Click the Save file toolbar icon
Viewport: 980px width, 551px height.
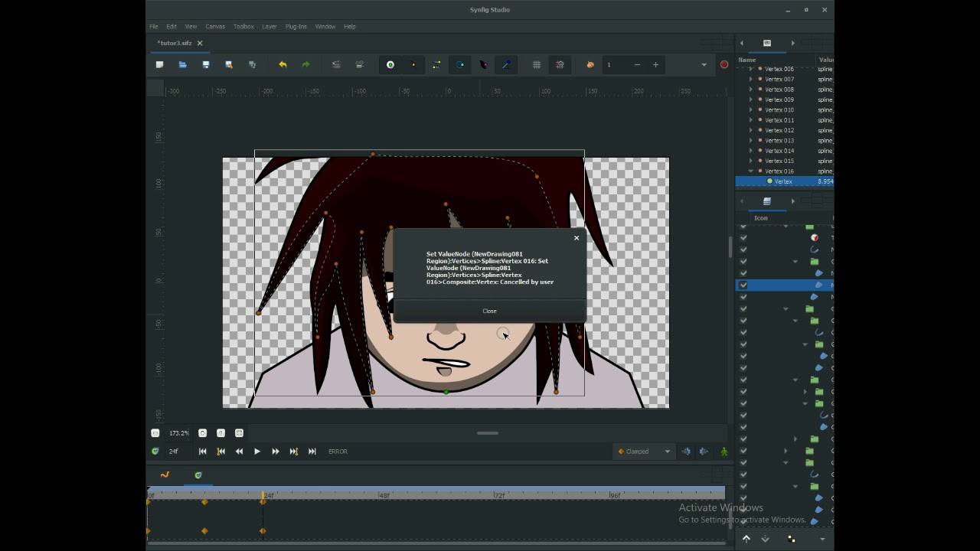[205, 65]
